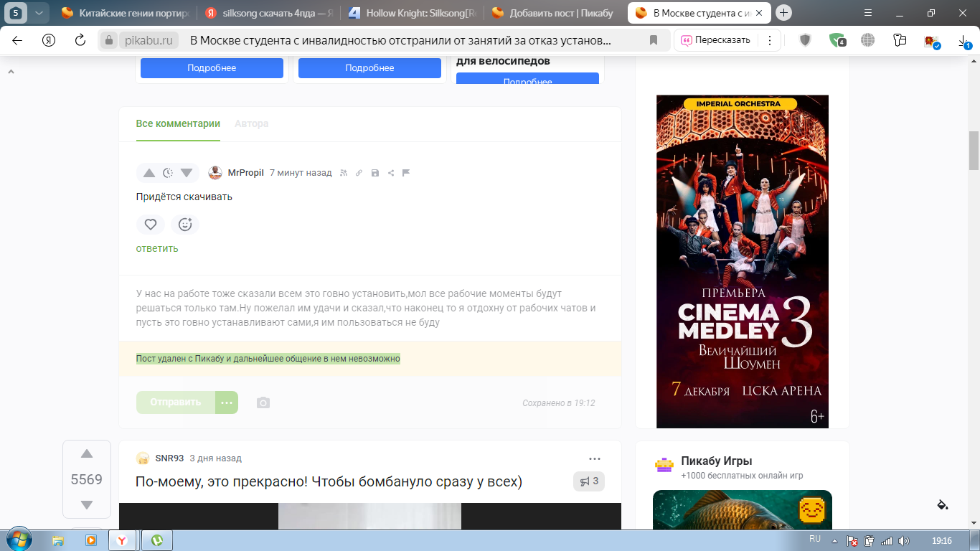Attach a photo with the camera icon
This screenshot has height=551, width=980.
coord(263,403)
